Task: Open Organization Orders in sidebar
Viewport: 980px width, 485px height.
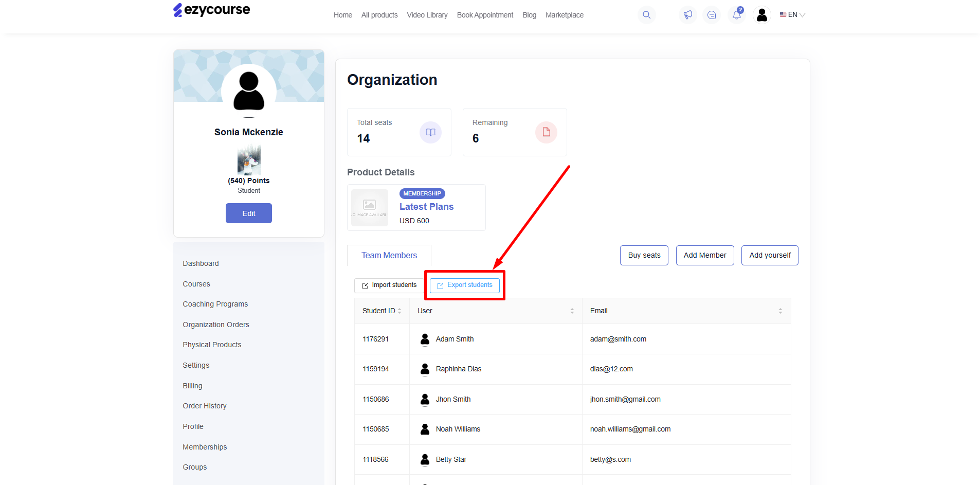Action: point(216,325)
